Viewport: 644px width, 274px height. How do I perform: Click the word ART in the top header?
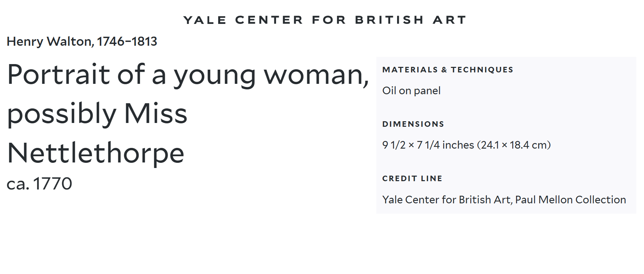pyautogui.click(x=449, y=20)
